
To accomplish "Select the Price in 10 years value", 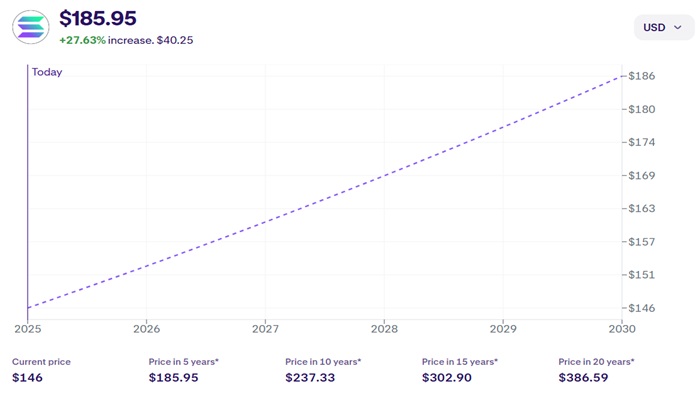I will point(309,378).
